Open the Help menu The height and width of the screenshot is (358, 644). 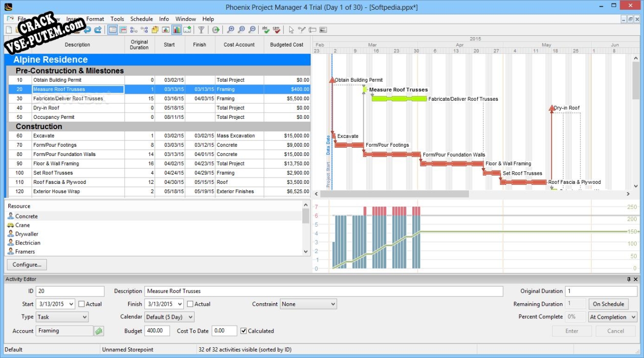tap(208, 19)
